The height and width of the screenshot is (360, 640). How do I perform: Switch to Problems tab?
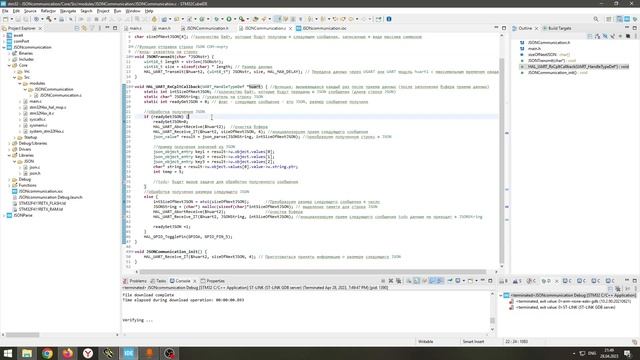[x=135, y=281]
